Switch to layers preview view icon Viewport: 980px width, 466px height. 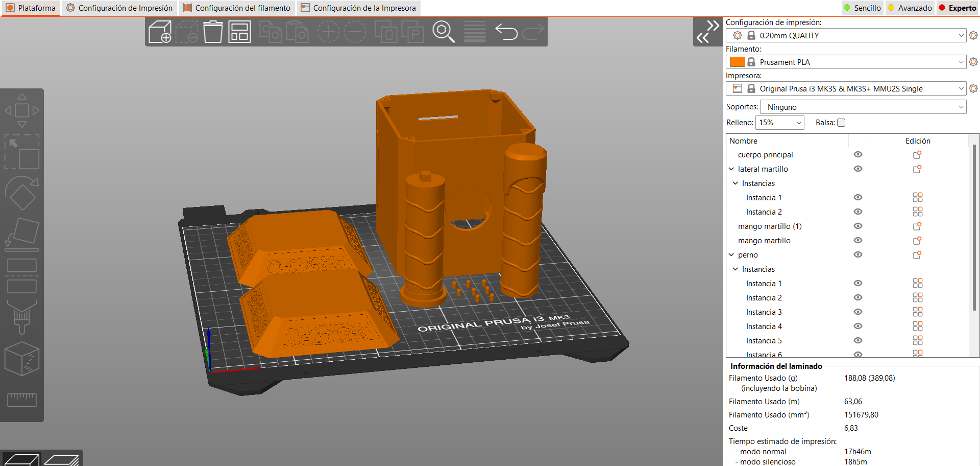[61, 459]
